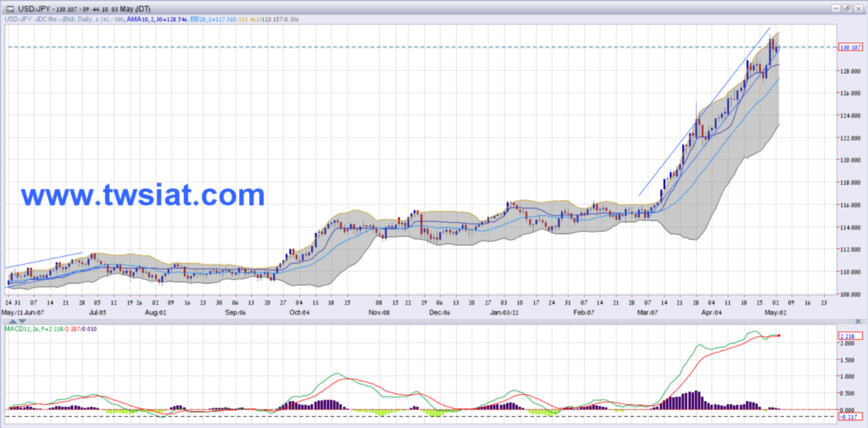
Task: Click the 108.000 price axis label
Action: [x=851, y=295]
